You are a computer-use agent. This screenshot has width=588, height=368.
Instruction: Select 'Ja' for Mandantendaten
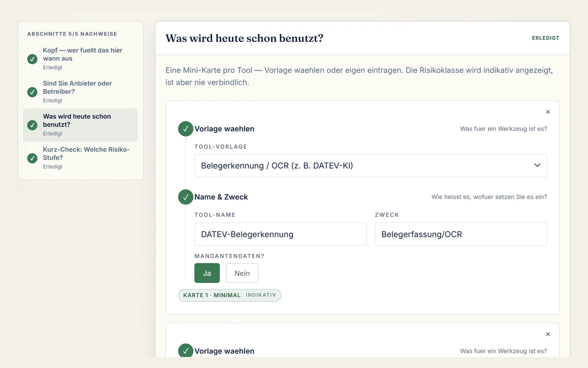pos(207,273)
